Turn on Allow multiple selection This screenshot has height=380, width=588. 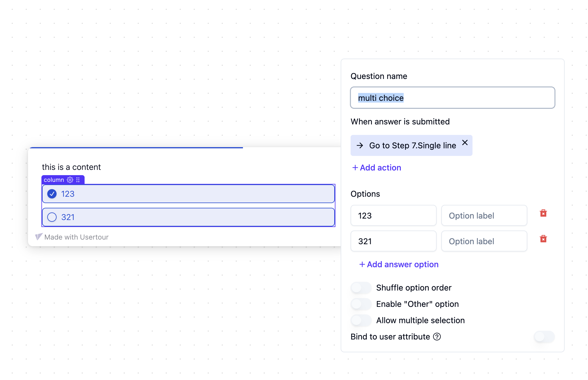(x=361, y=320)
